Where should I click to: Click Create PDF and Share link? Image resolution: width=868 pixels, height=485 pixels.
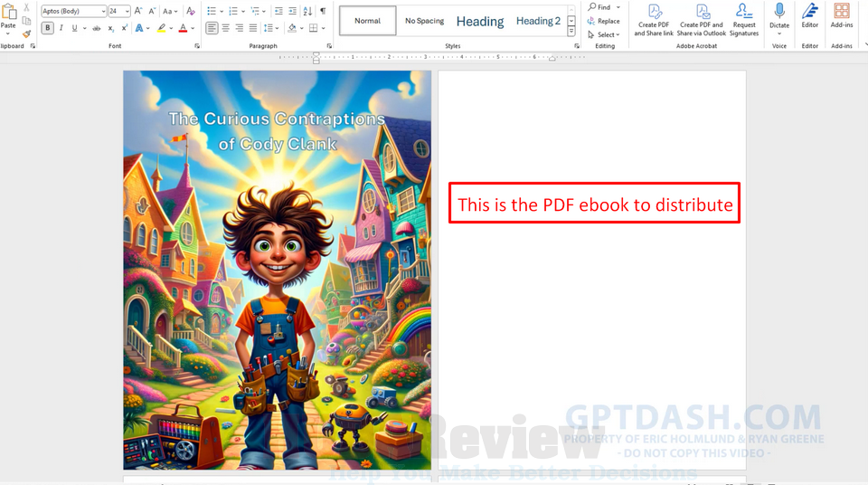654,20
